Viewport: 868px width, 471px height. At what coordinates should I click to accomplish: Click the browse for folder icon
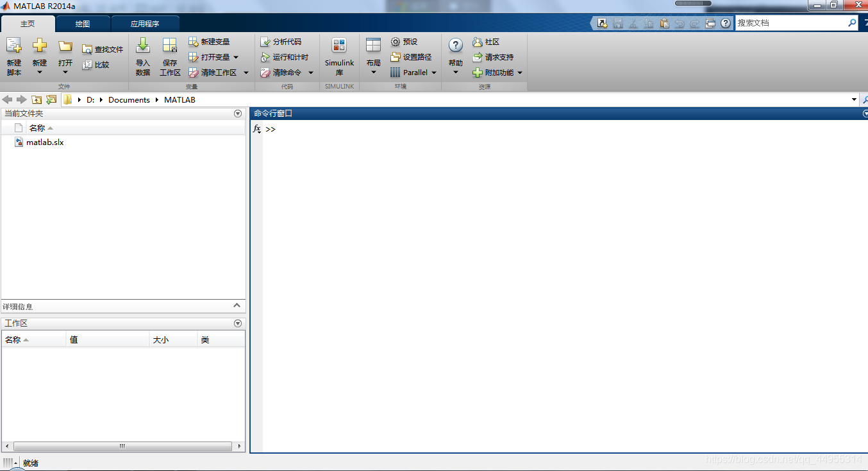51,99
